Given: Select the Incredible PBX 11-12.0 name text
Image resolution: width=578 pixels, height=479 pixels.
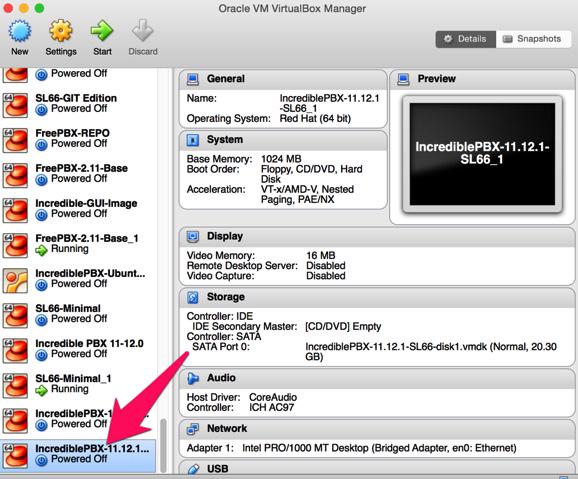Looking at the screenshot, I should coord(89,343).
